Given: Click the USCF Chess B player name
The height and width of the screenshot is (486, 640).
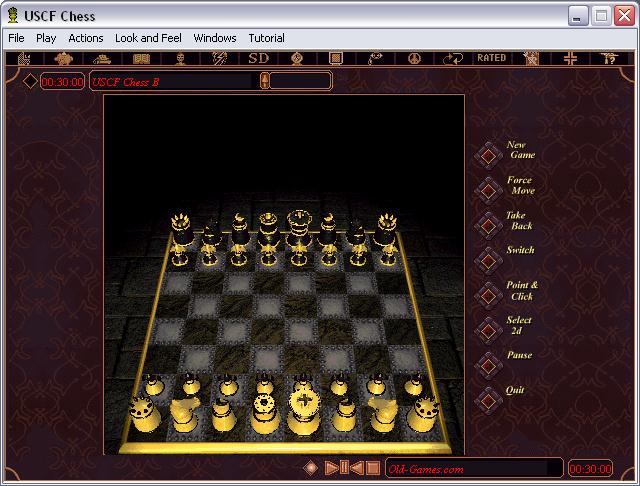Looking at the screenshot, I should [125, 82].
